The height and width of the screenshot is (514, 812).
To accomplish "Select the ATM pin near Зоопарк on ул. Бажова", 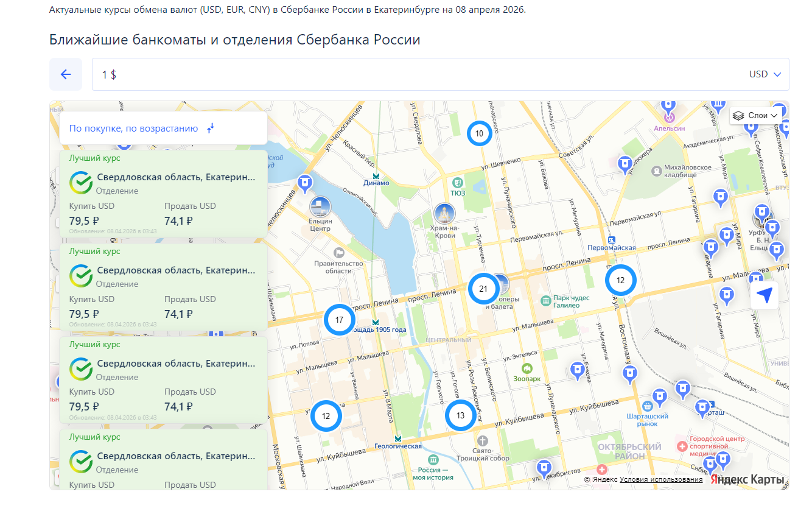I will tap(577, 370).
